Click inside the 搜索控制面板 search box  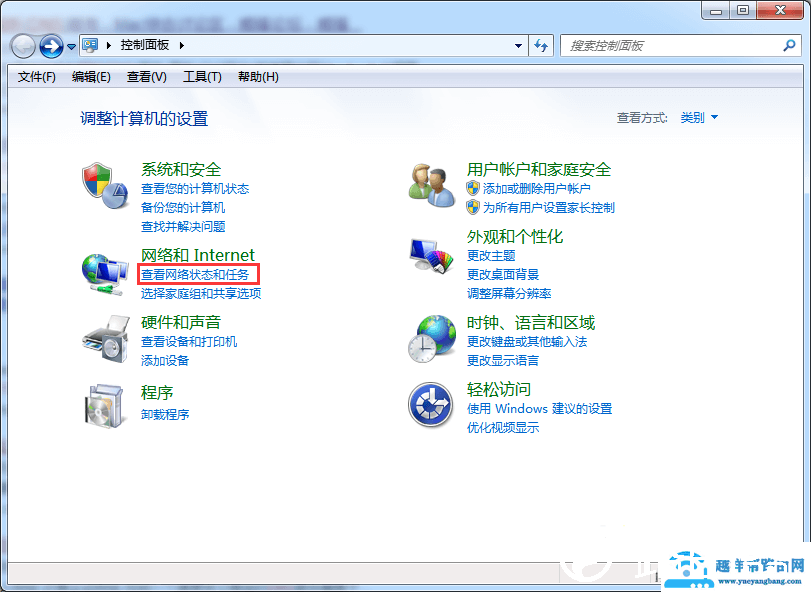(x=680, y=45)
